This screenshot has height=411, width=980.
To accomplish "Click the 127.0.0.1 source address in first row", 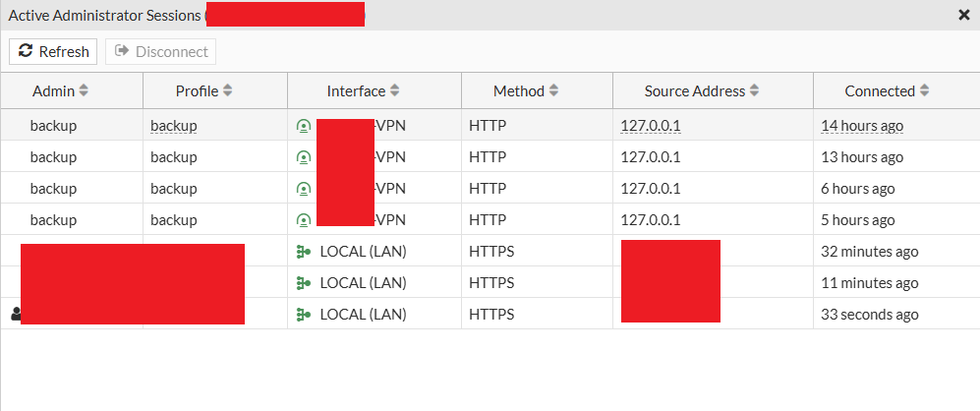I will point(651,126).
